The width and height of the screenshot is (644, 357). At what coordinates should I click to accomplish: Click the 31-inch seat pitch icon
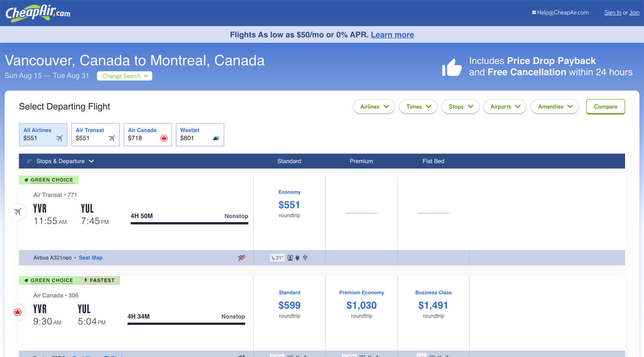click(x=277, y=257)
